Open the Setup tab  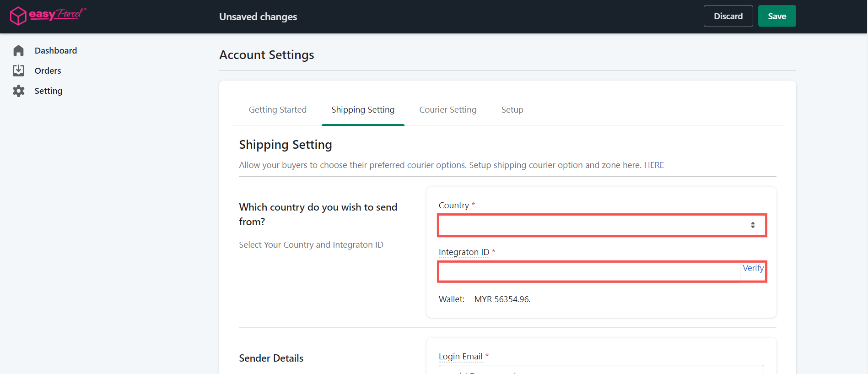point(512,110)
